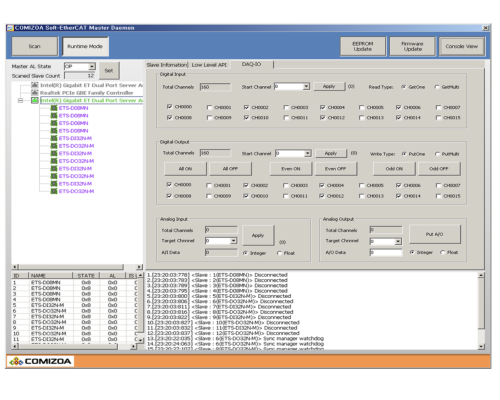
Task: Select PutMulti write type
Action: [437, 154]
